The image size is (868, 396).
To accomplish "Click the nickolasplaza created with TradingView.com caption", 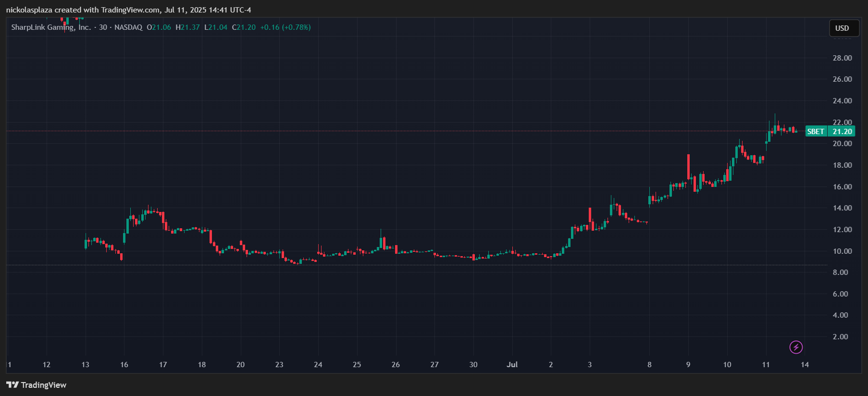I will 128,10.
